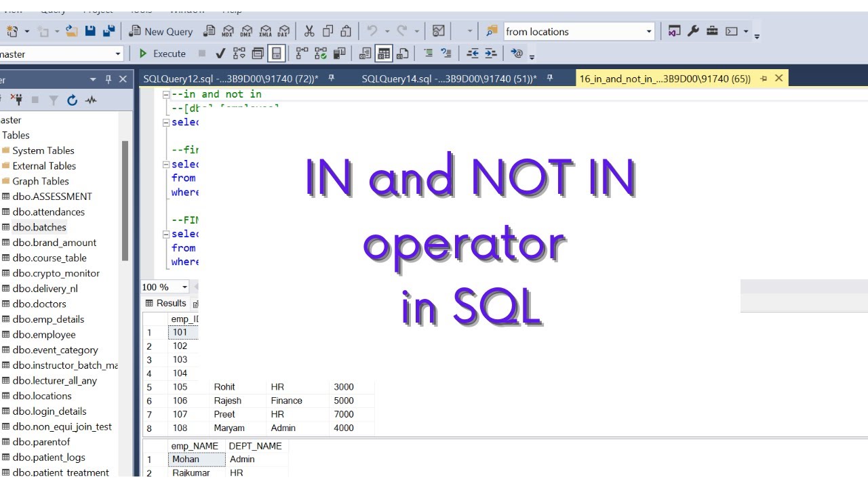Open the Activity Monitor icon

pyautogui.click(x=439, y=31)
